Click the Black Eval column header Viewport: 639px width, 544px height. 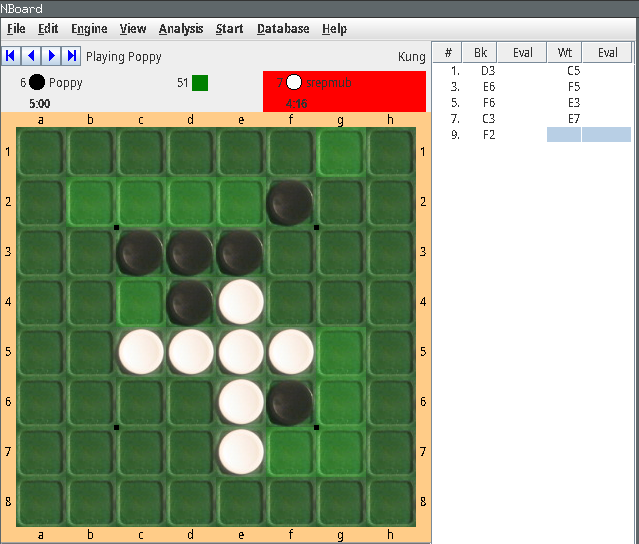[522, 52]
